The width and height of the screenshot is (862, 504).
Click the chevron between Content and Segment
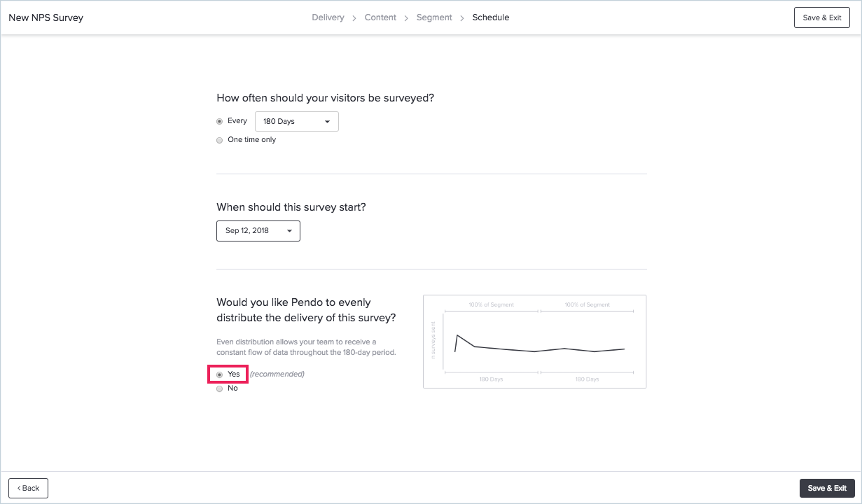[407, 18]
